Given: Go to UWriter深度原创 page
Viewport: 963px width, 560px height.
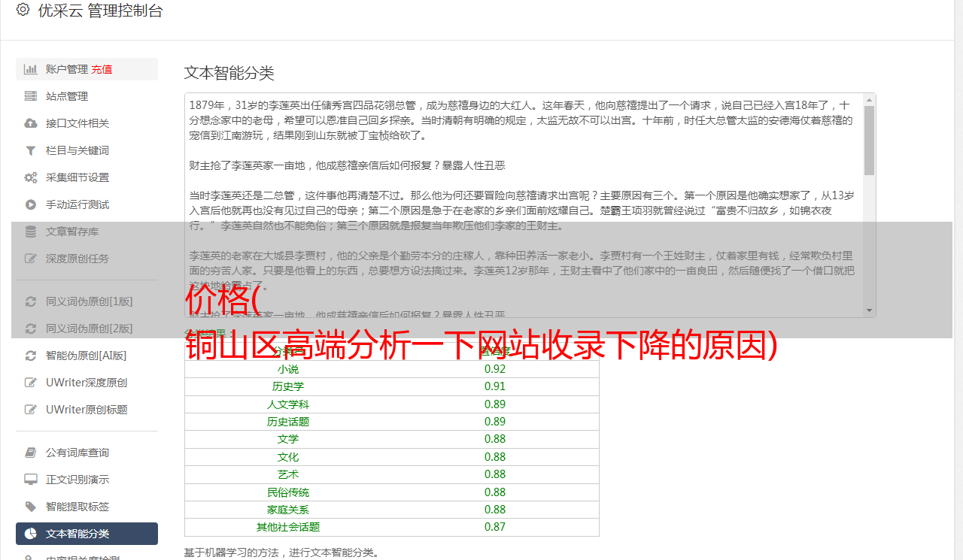Looking at the screenshot, I should click(86, 383).
